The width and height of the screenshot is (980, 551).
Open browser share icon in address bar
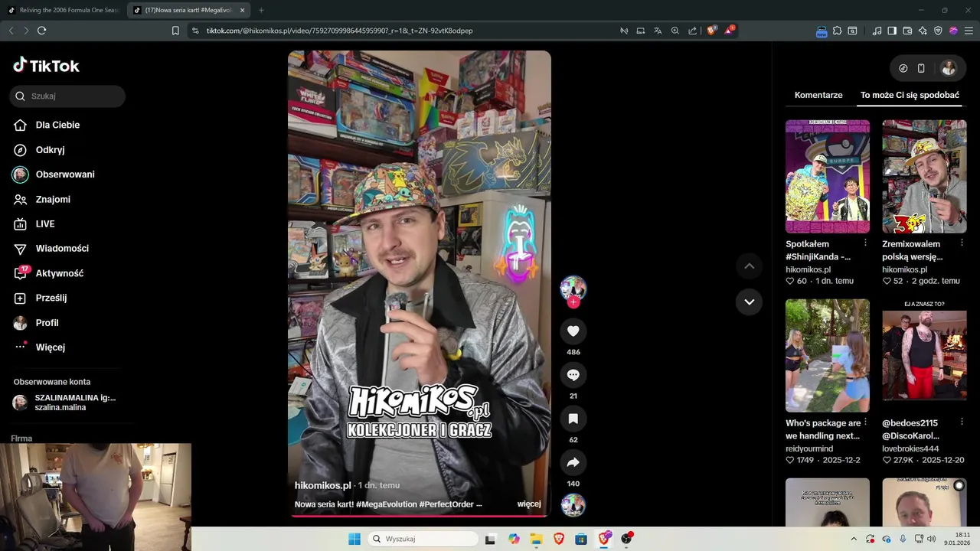(x=693, y=31)
